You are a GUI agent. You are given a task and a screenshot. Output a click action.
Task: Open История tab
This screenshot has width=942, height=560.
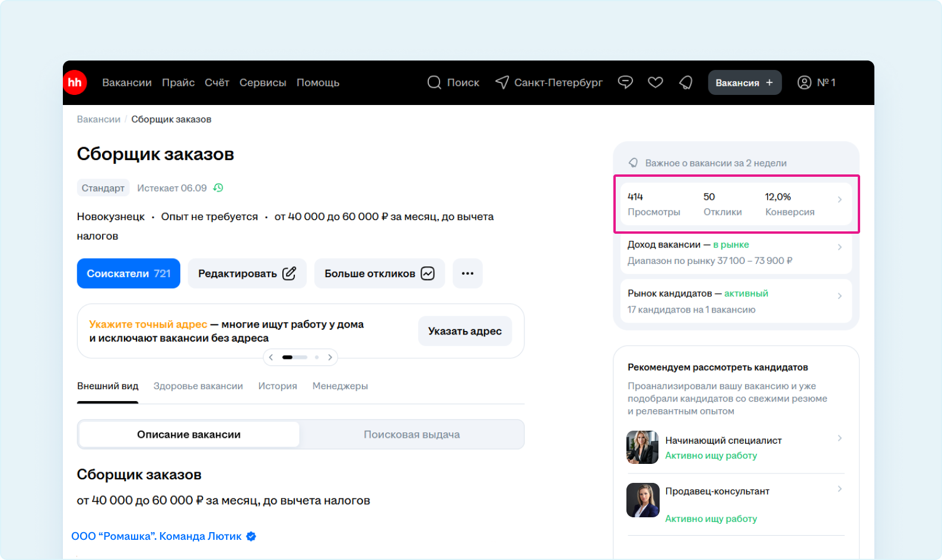coord(278,386)
